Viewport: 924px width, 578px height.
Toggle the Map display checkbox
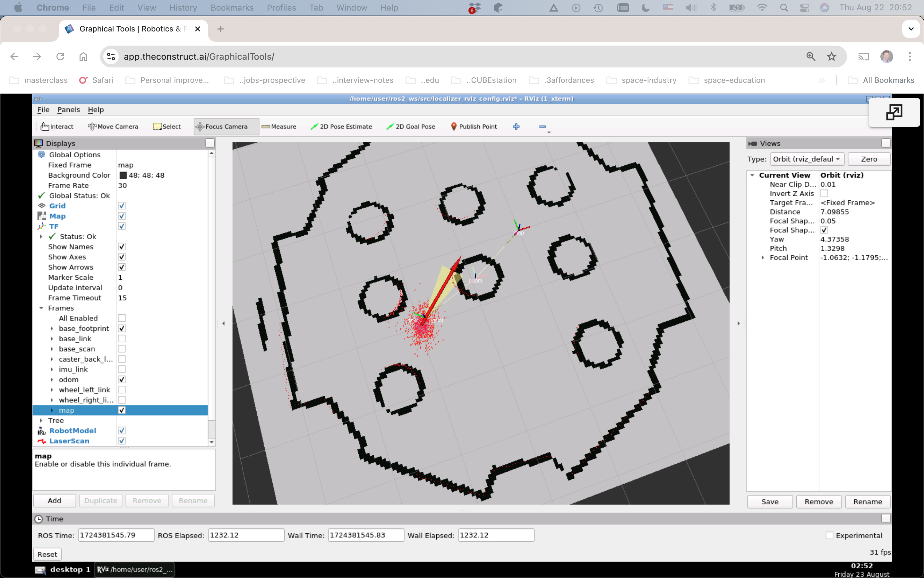coord(122,216)
